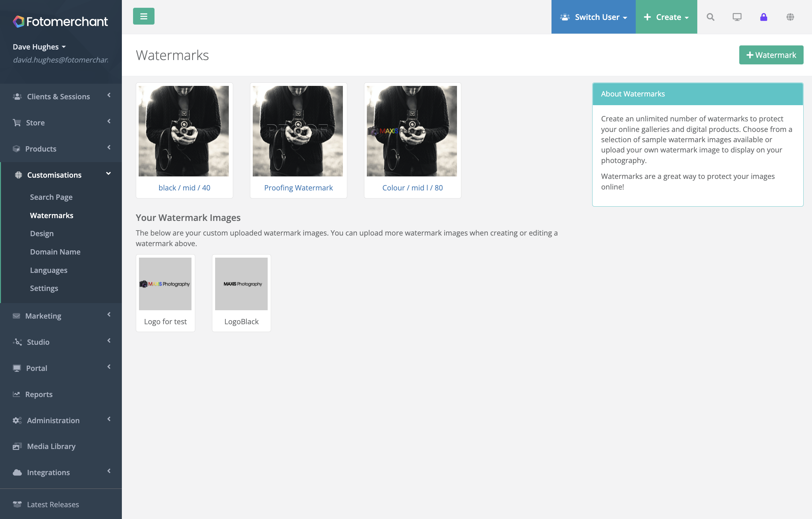Open the search magnifier icon in the top bar
Viewport: 812px width, 519px height.
(x=710, y=17)
